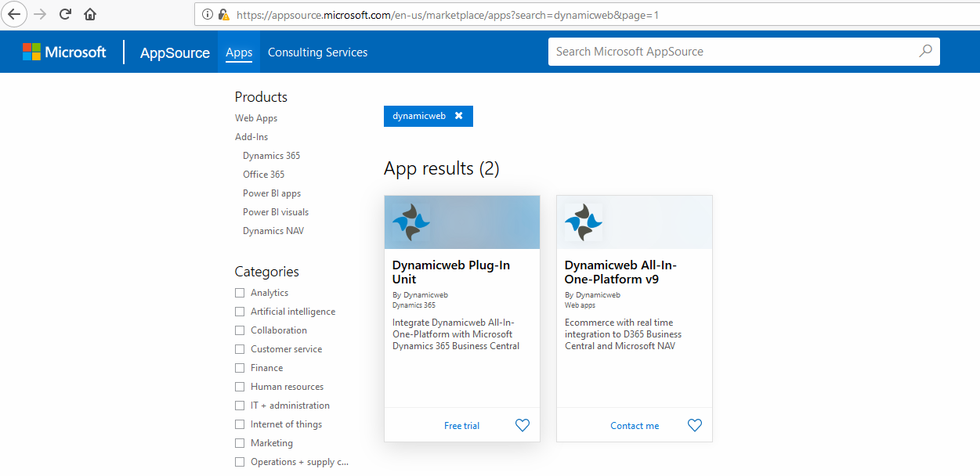Favorite Dynamicweb All-In-One-Platform v9 heart icon
980x476 pixels.
pos(695,425)
